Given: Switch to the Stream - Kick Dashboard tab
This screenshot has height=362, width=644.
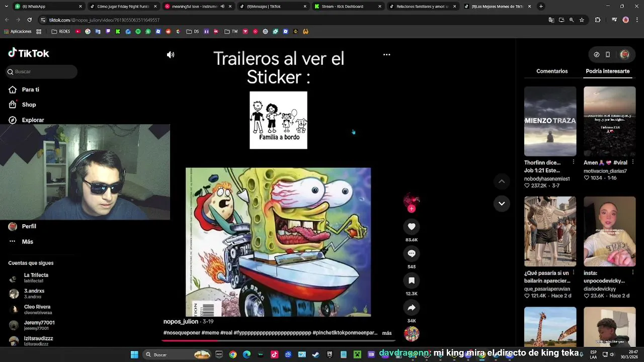Looking at the screenshot, I should [347, 7].
